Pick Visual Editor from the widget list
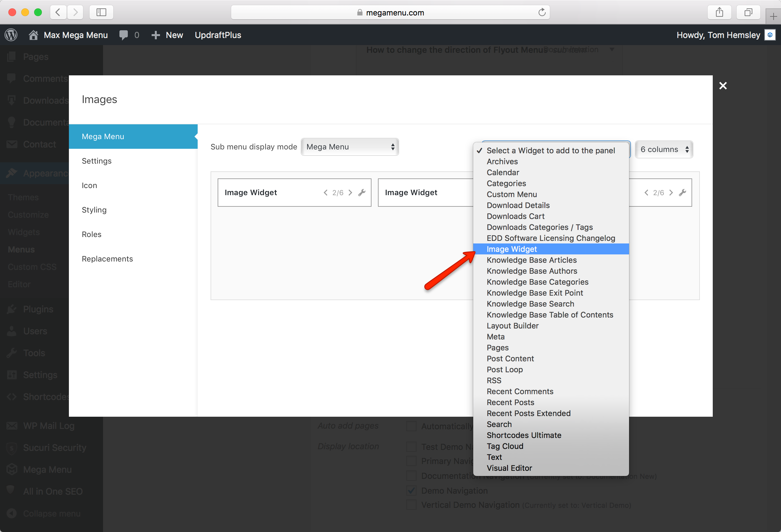781x532 pixels. tap(509, 468)
